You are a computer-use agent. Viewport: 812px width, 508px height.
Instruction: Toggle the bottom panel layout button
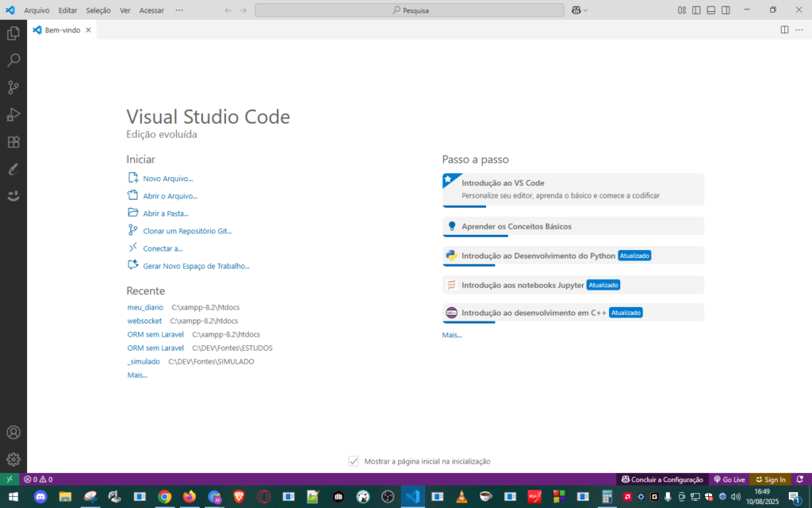tap(711, 10)
